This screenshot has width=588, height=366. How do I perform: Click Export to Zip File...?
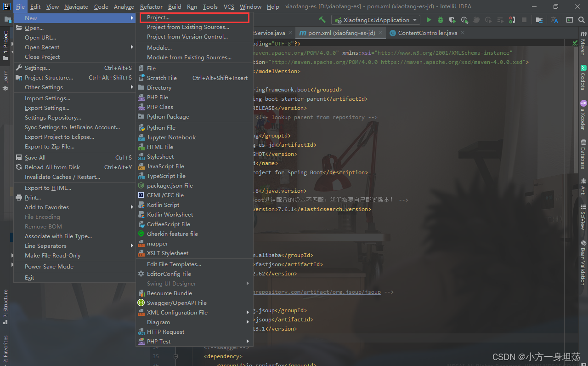(x=74, y=146)
